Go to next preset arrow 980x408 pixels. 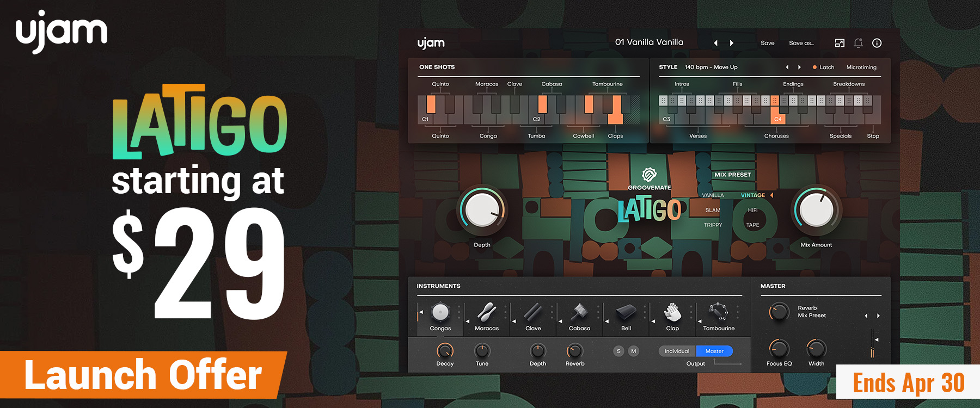coord(732,43)
